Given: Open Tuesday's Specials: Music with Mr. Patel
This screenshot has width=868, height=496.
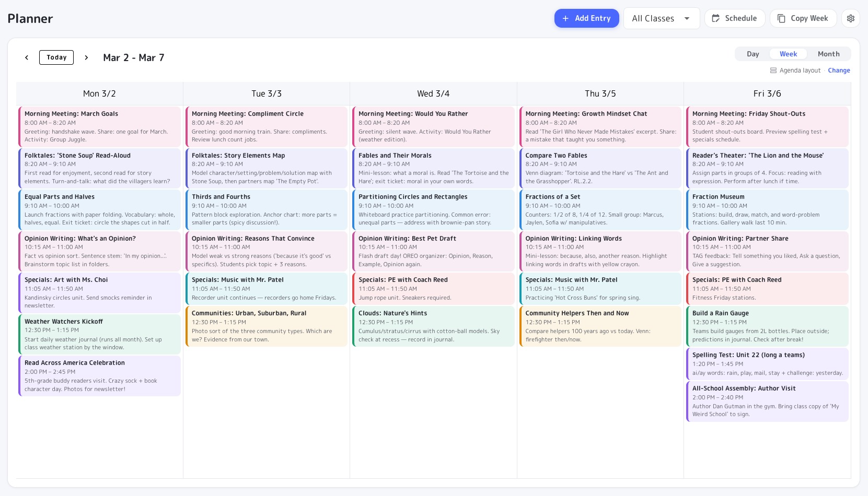Looking at the screenshot, I should (267, 289).
